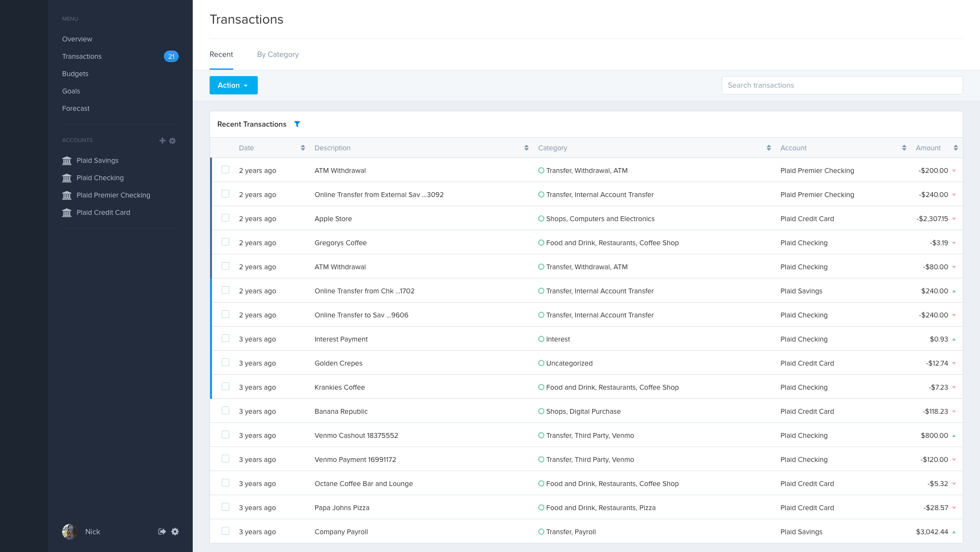
Task: Go to Forecast in sidebar
Action: tap(76, 108)
